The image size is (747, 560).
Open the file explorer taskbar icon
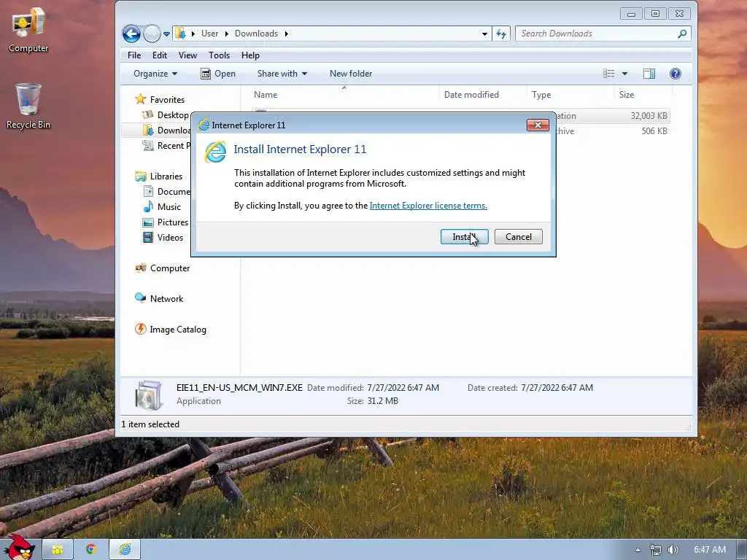58,550
